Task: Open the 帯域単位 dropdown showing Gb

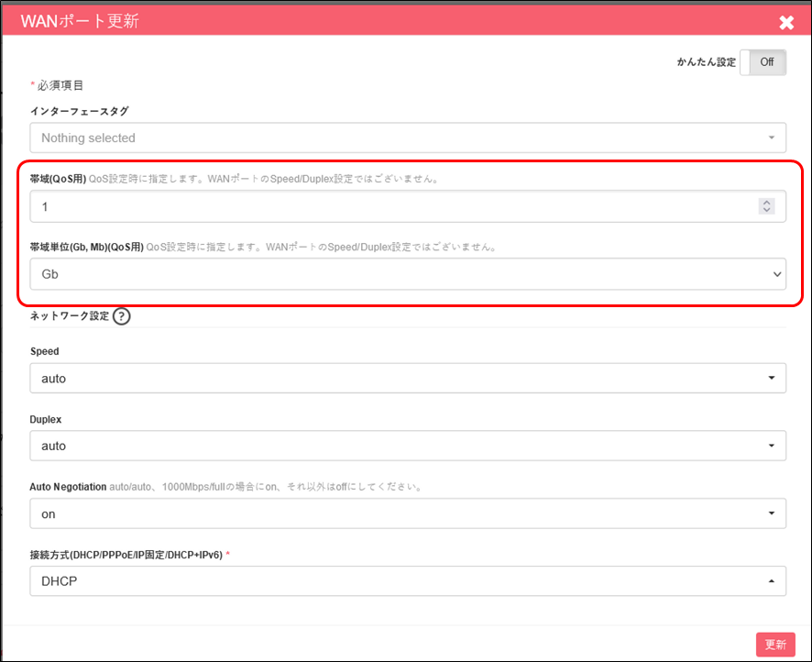Action: pyautogui.click(x=408, y=274)
